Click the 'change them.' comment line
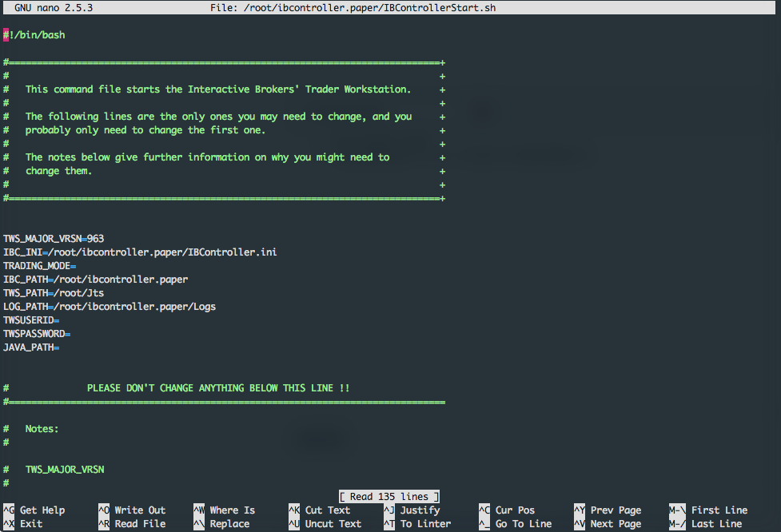 [x=59, y=171]
